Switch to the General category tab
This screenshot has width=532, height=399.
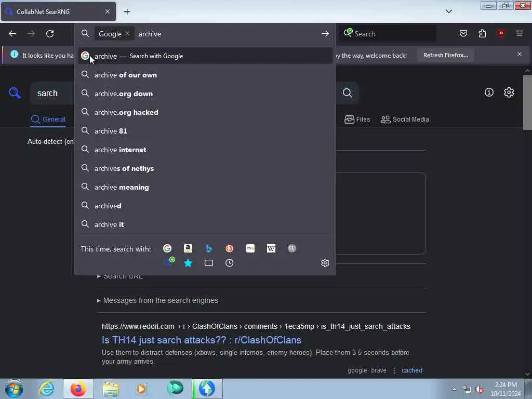tap(48, 119)
